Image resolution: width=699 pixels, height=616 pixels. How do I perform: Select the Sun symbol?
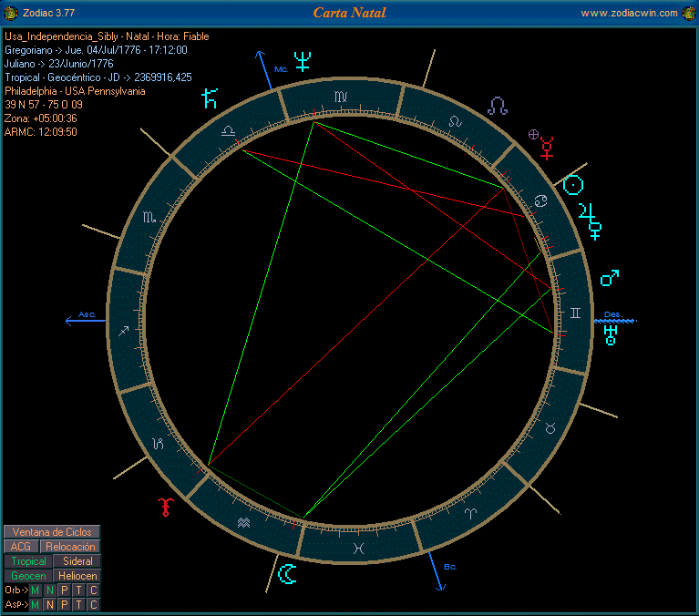click(573, 185)
